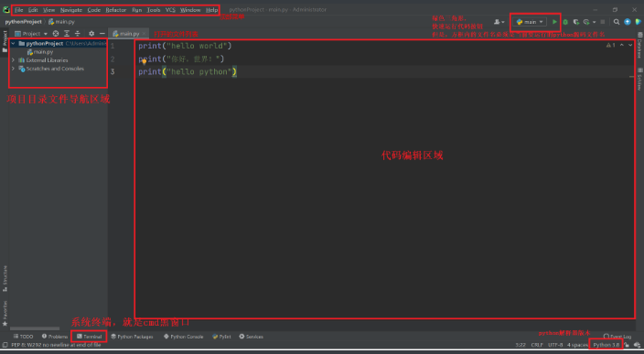Toggle the Structure sidebar stripe button

pos(5,279)
